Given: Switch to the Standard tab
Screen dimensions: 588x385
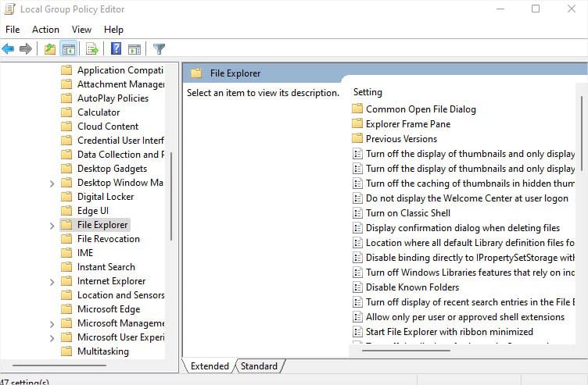Looking at the screenshot, I should tap(259, 366).
